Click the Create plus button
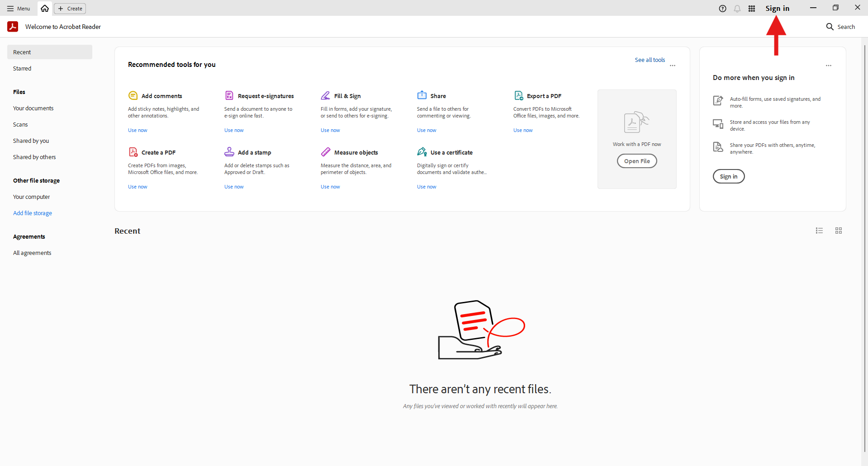The image size is (868, 466). coord(70,9)
